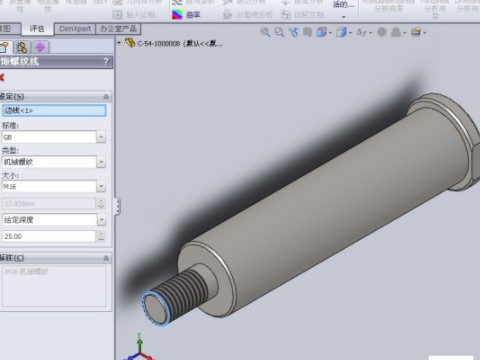
Task: Click the Zoom to Area icon
Action: click(279, 32)
